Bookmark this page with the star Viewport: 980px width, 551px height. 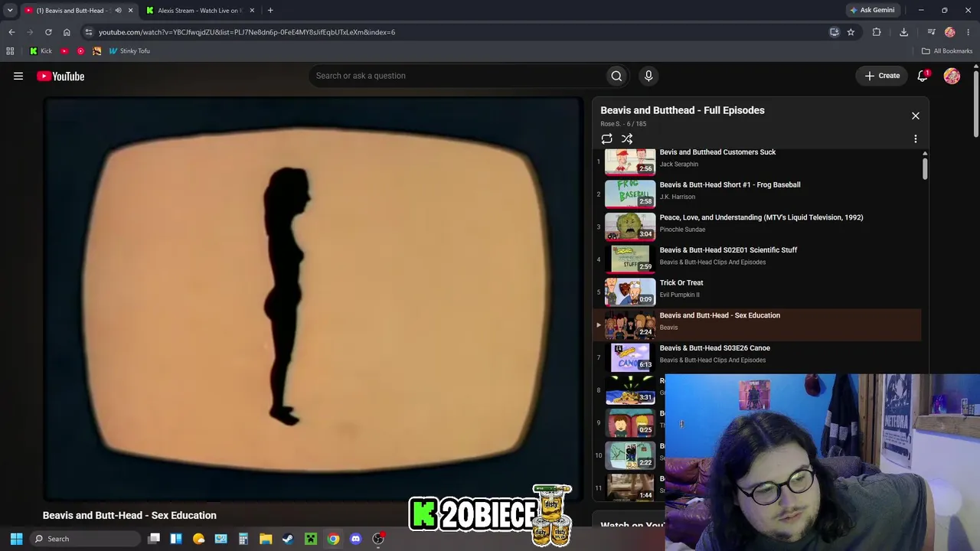(851, 32)
